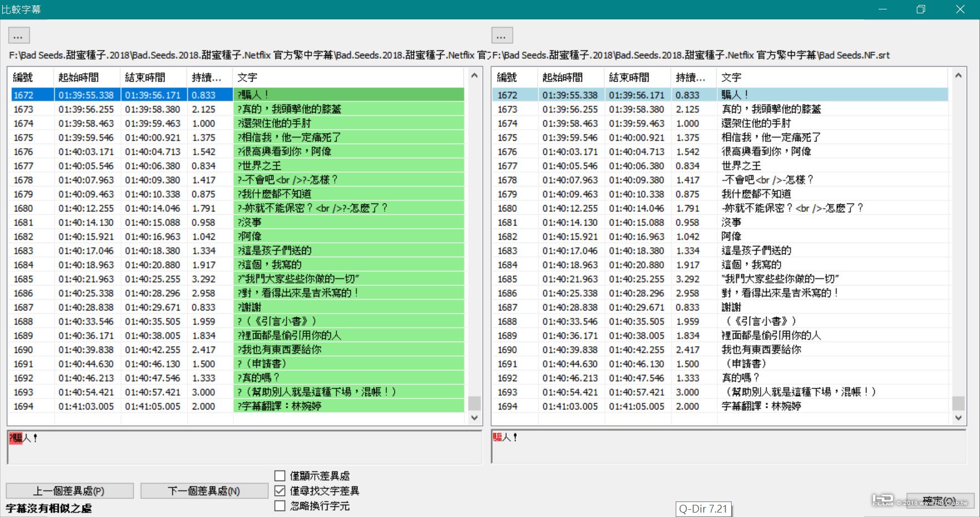Select the row "?很高興看到你，阿偉"
This screenshot has height=517, width=980.
click(x=237, y=151)
